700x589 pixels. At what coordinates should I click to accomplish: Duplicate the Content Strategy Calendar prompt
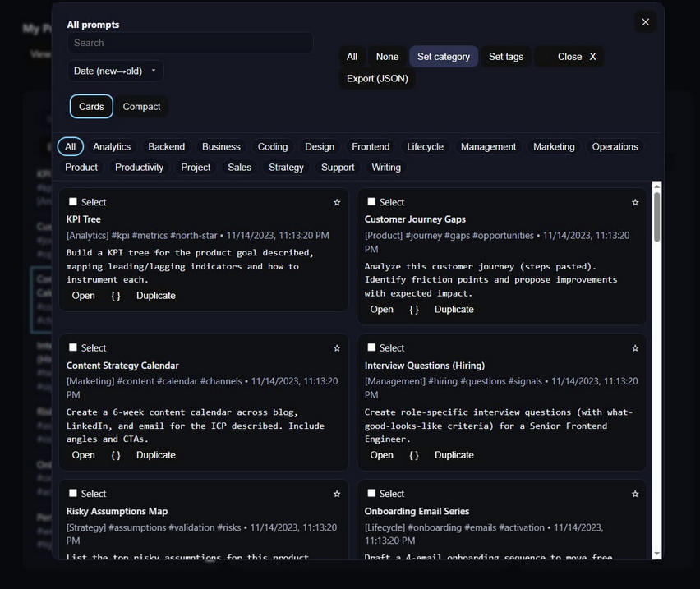[156, 455]
